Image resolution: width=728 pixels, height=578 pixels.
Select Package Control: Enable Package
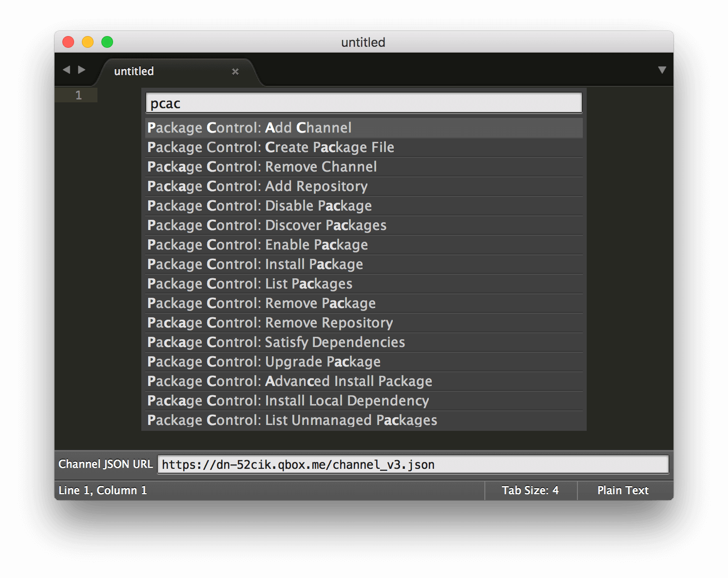coord(364,245)
